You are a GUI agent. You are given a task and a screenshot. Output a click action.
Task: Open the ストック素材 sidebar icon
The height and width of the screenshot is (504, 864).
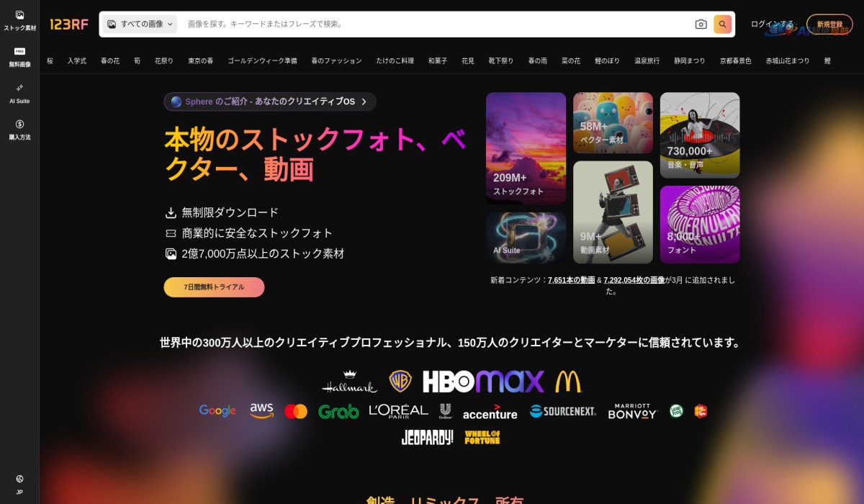(x=19, y=19)
